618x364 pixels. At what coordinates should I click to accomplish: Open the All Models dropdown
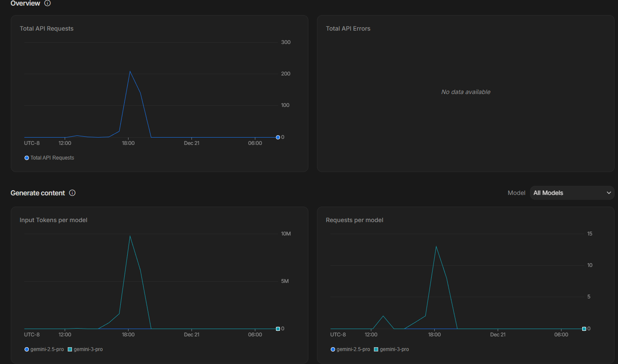pos(572,193)
